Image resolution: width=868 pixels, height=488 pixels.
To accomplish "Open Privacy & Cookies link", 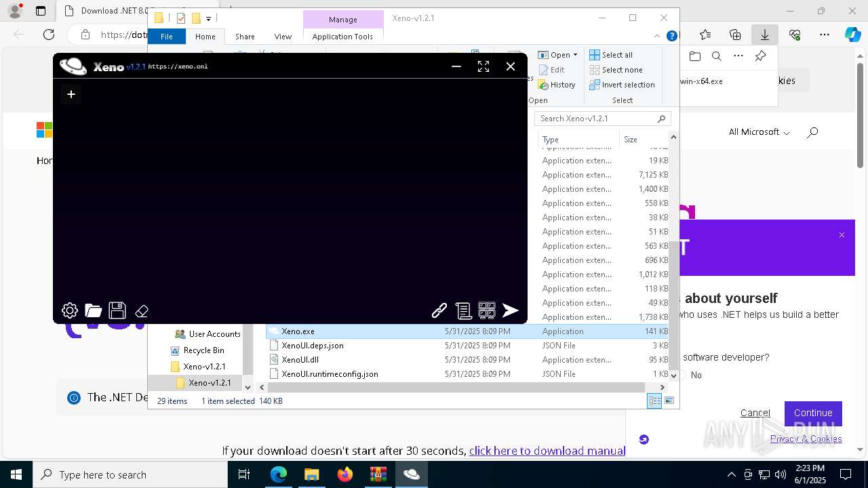I will click(x=806, y=439).
